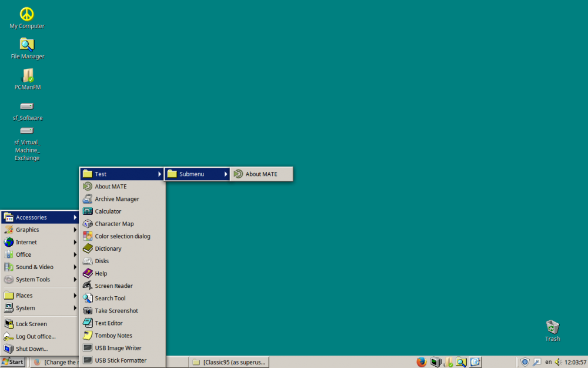Open the System Tools menu category
Screen dimensions: 588x368
(x=40, y=279)
